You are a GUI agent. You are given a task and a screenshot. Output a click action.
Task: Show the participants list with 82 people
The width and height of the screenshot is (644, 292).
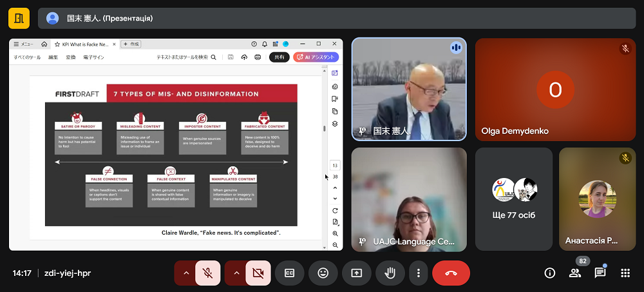(x=574, y=273)
